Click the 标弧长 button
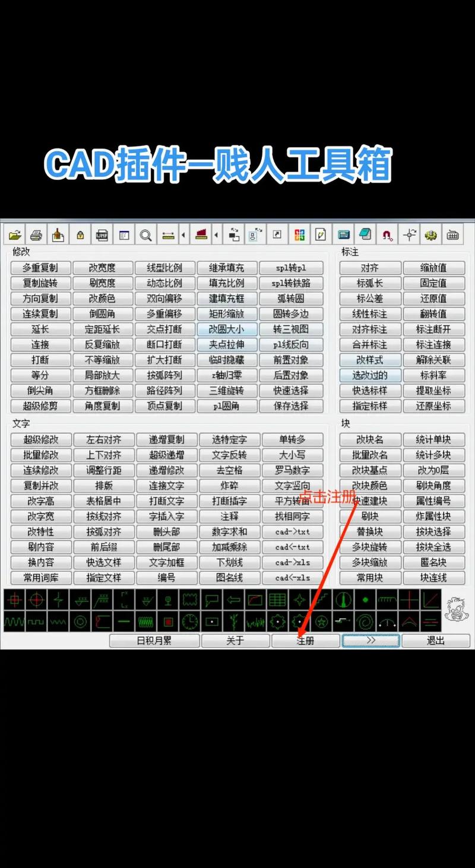The width and height of the screenshot is (475, 868). pos(369,283)
